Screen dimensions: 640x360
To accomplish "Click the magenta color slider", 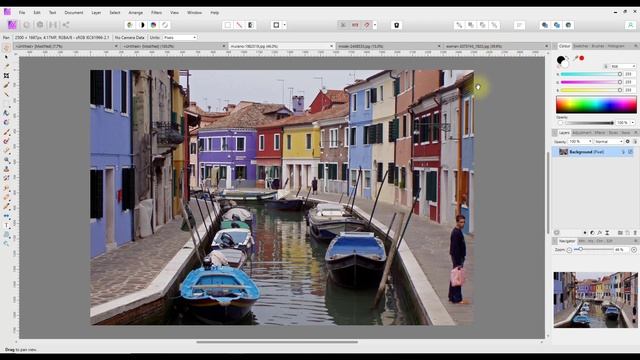I will [x=591, y=82].
